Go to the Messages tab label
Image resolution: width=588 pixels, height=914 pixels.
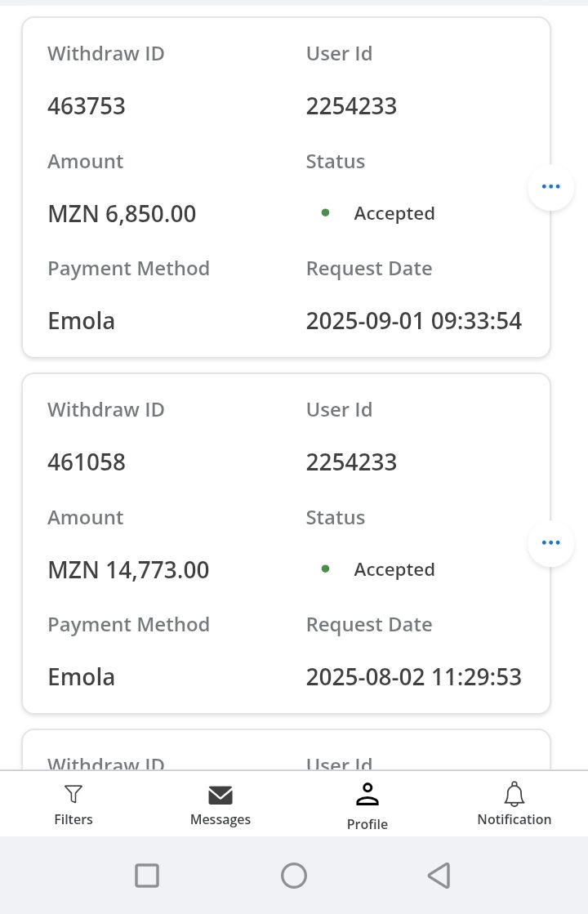tap(220, 819)
